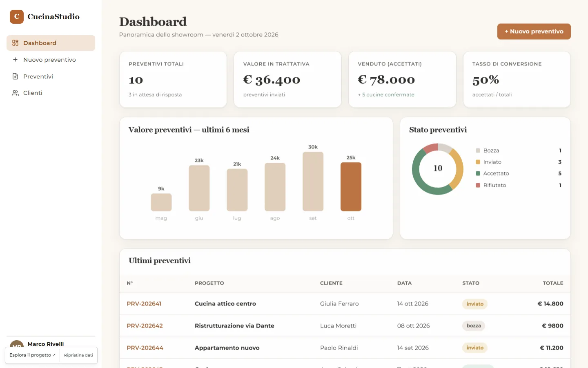The width and height of the screenshot is (588, 368).
Task: Click the Valore in trattativa card
Action: point(287,79)
